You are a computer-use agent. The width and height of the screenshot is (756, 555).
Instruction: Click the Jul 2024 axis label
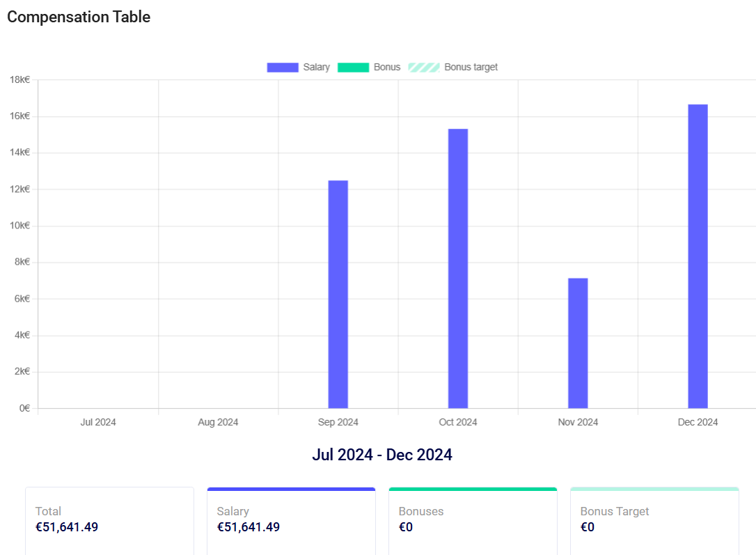98,422
